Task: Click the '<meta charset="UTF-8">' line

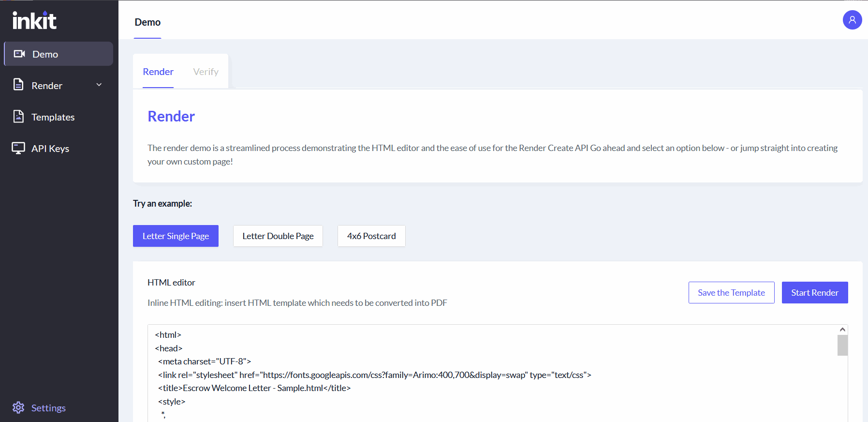Action: [x=205, y=361]
